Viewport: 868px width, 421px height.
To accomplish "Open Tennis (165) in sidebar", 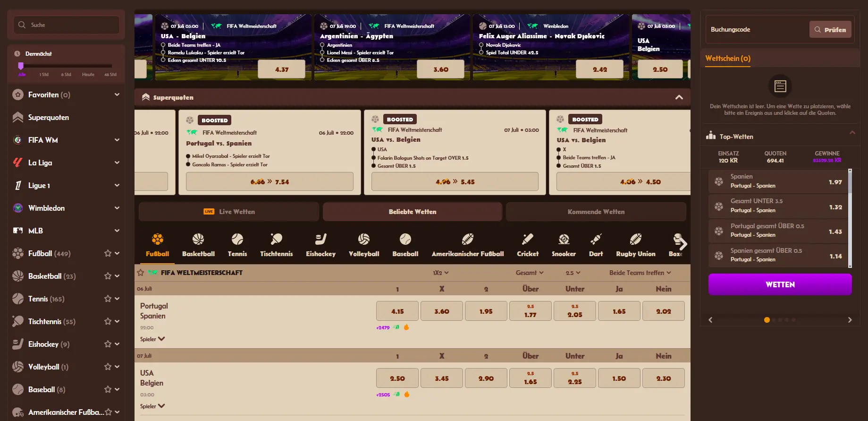I will pyautogui.click(x=46, y=299).
